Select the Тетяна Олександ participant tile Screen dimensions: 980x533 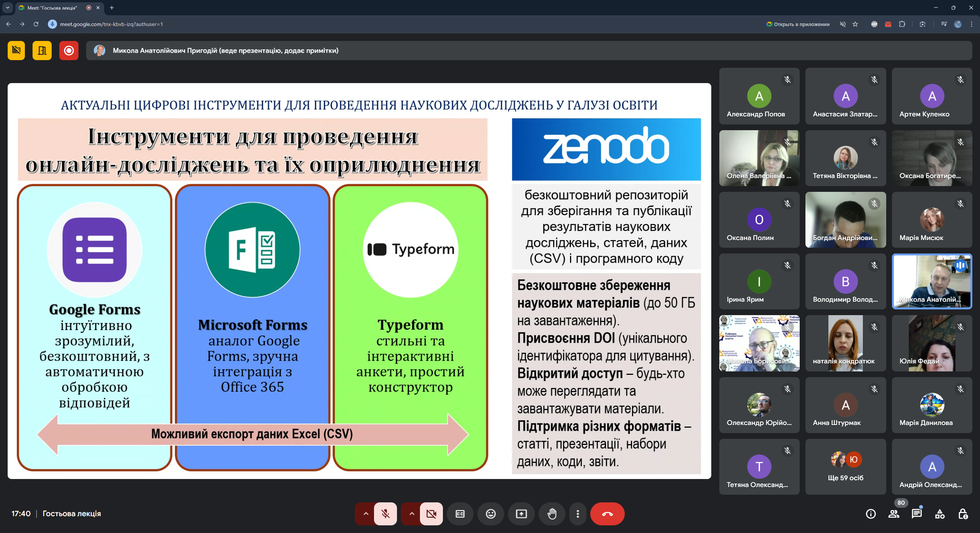759,467
